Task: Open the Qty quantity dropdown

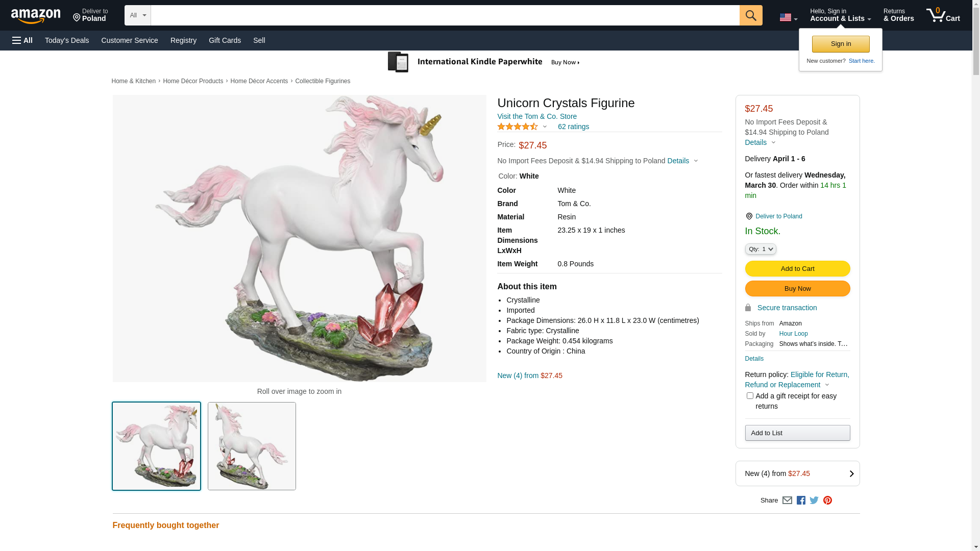Action: [761, 249]
